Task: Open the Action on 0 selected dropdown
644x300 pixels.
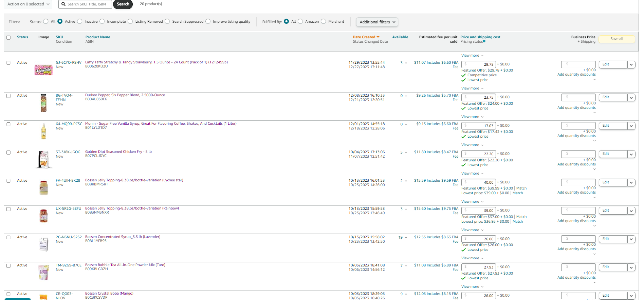Action: click(x=28, y=4)
